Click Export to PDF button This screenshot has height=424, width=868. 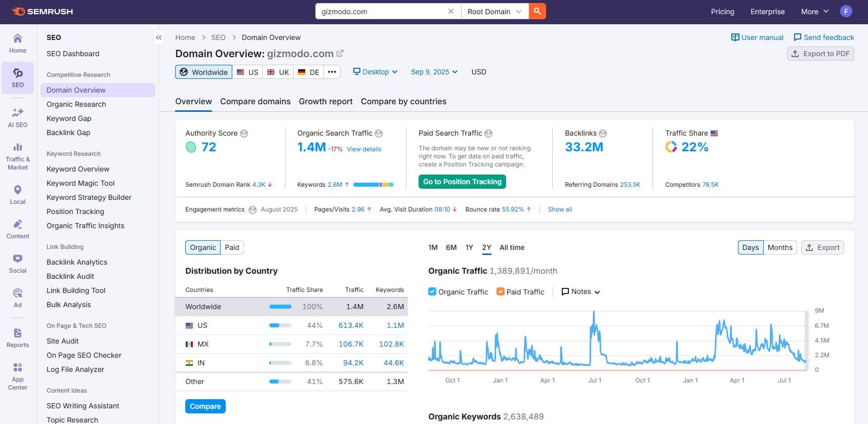820,54
